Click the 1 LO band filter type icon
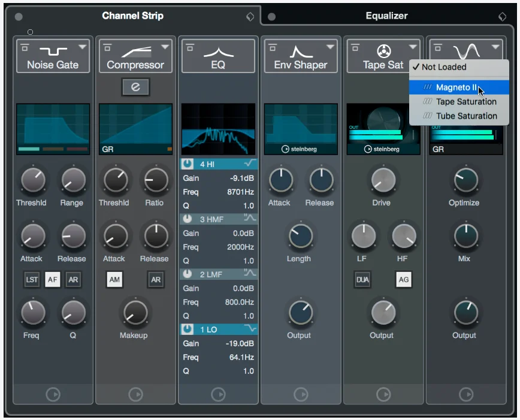 click(x=250, y=329)
